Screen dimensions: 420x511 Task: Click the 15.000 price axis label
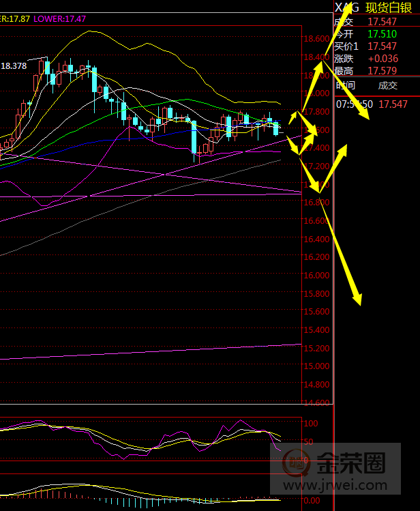316,366
